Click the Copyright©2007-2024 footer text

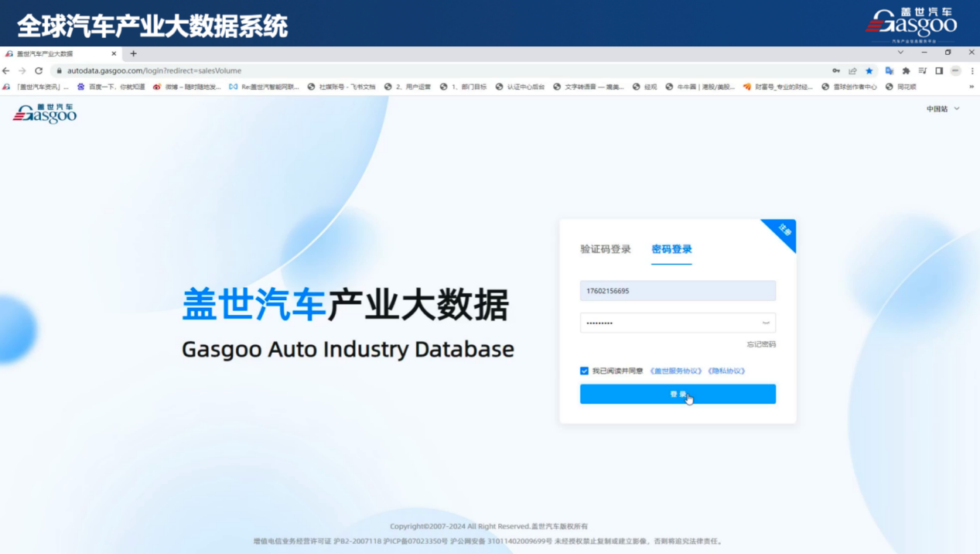click(x=489, y=526)
